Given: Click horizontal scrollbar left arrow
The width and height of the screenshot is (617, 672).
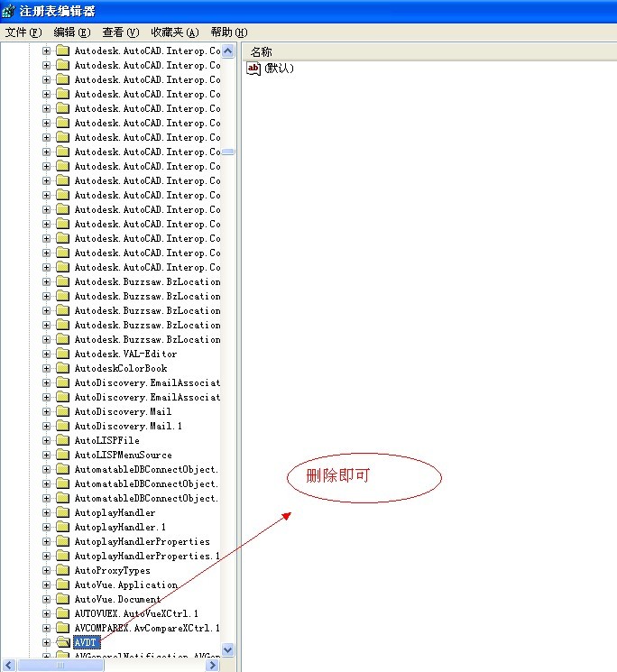Looking at the screenshot, I should 9,665.
